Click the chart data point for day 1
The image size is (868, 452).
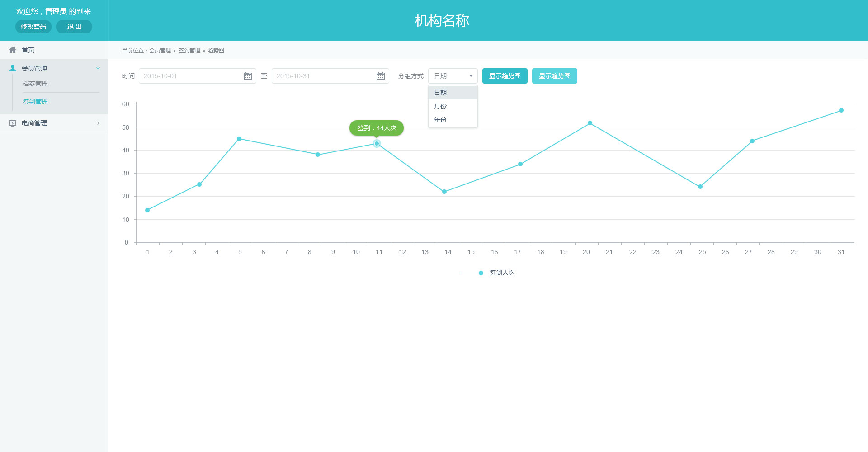pyautogui.click(x=147, y=210)
